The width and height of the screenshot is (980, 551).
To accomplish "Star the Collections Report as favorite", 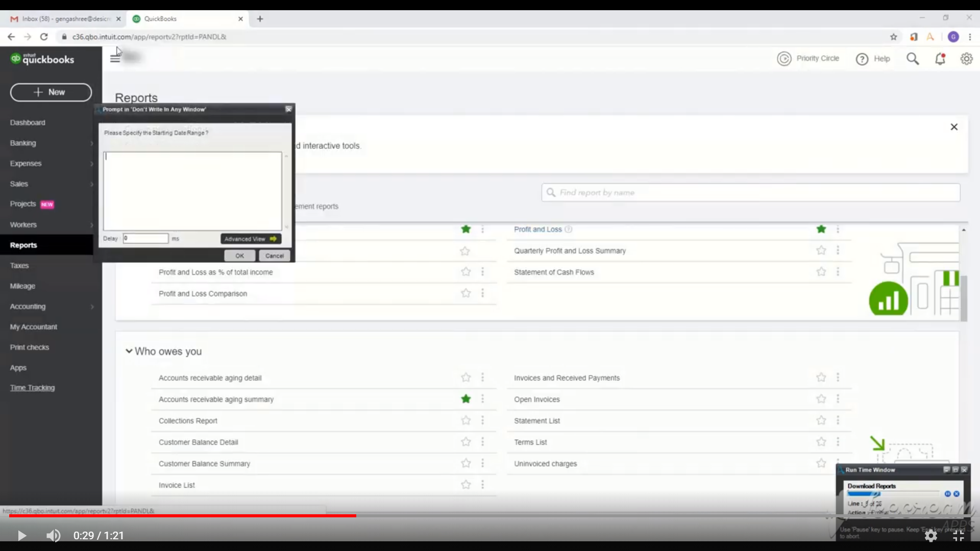I will point(465,420).
